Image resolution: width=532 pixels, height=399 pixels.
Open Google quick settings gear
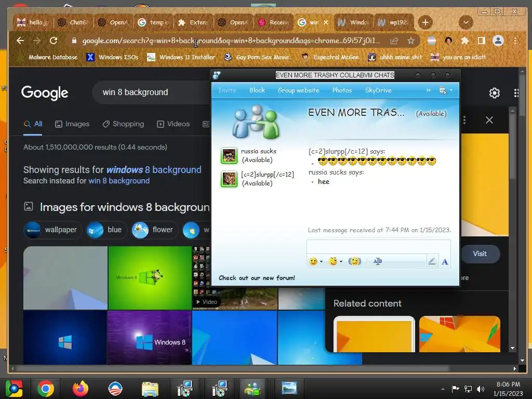tap(495, 92)
